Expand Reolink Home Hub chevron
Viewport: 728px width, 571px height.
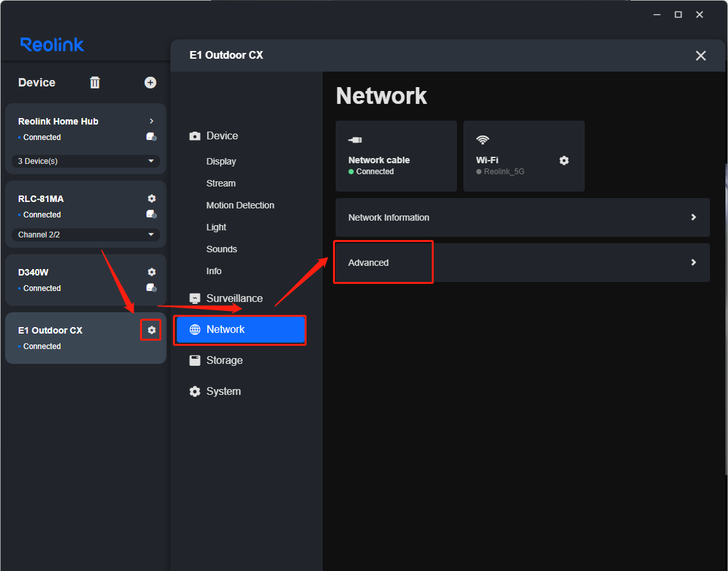152,121
